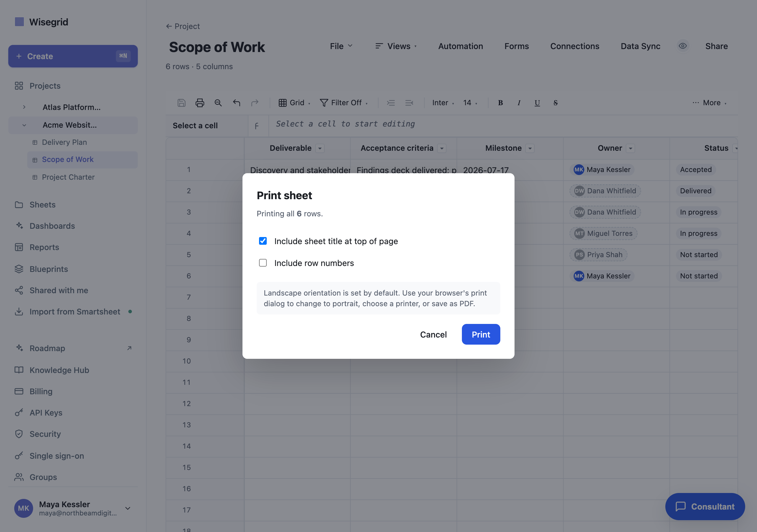Click the Print icon in the toolbar
Screen dimensions: 757x532
200,103
